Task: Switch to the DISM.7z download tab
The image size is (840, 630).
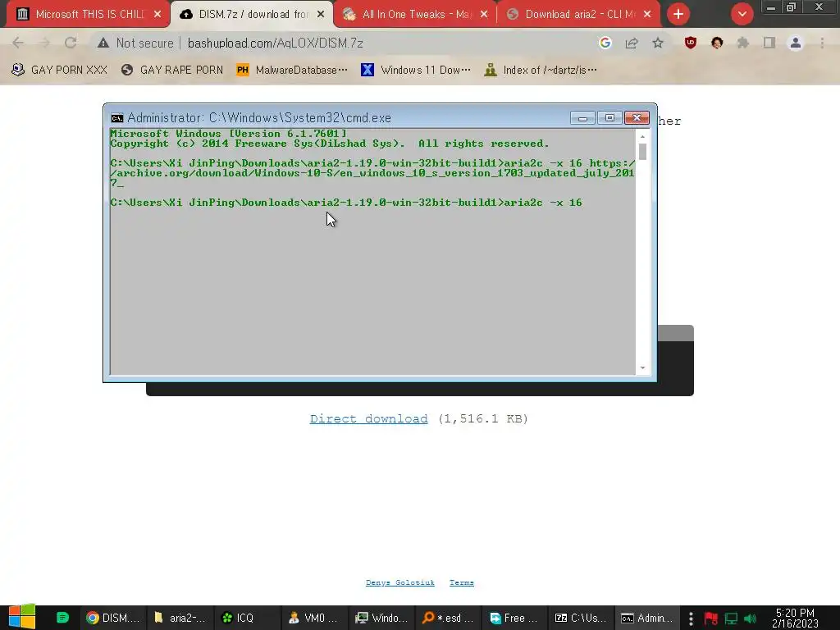Action: point(250,14)
